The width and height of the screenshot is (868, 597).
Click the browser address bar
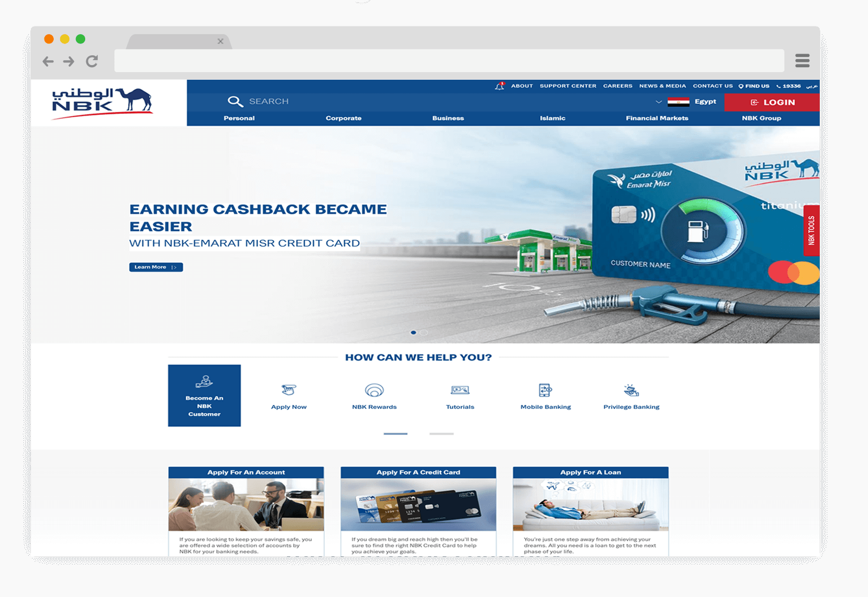click(449, 61)
